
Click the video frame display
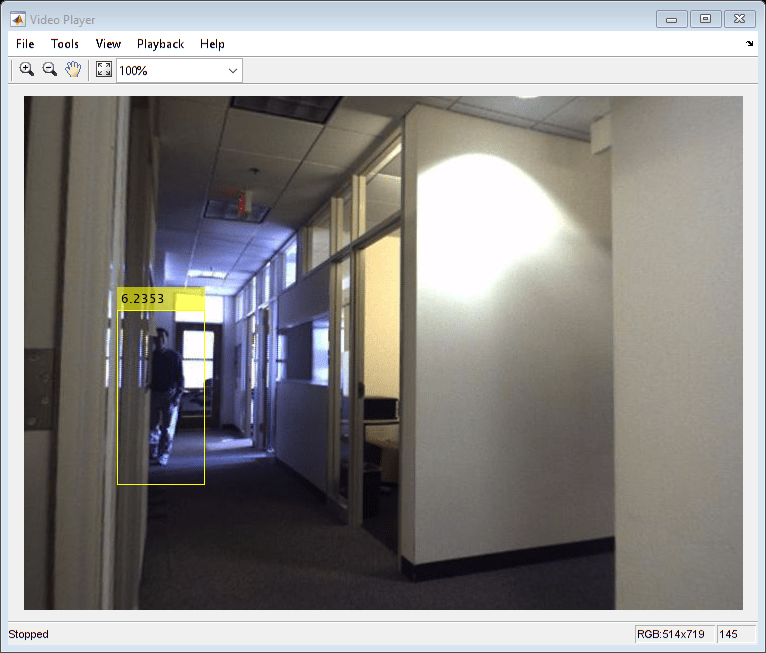[383, 353]
